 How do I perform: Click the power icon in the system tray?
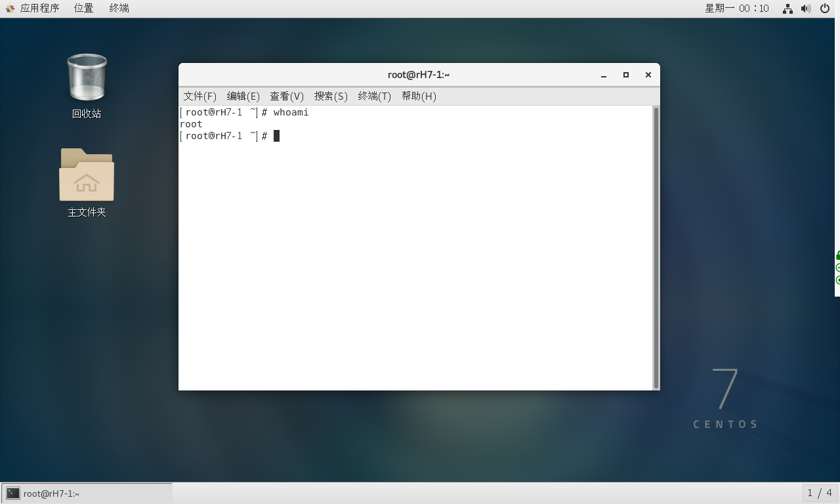coord(824,9)
